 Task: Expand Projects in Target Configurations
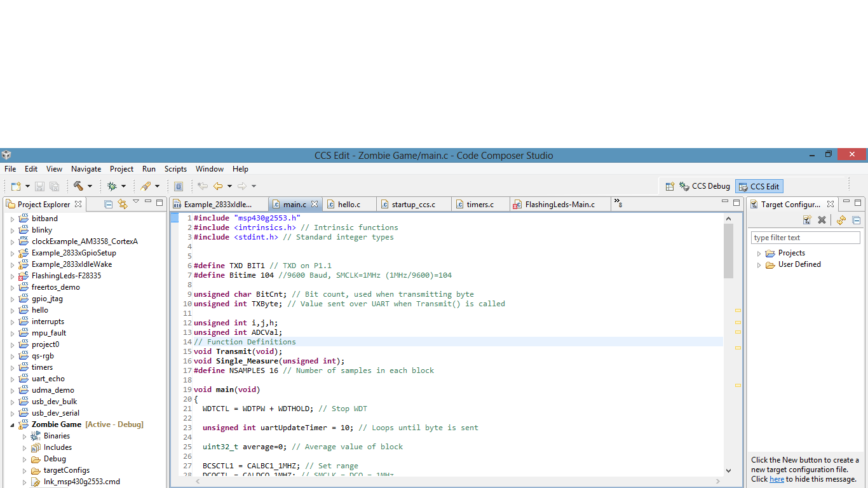[x=759, y=253]
